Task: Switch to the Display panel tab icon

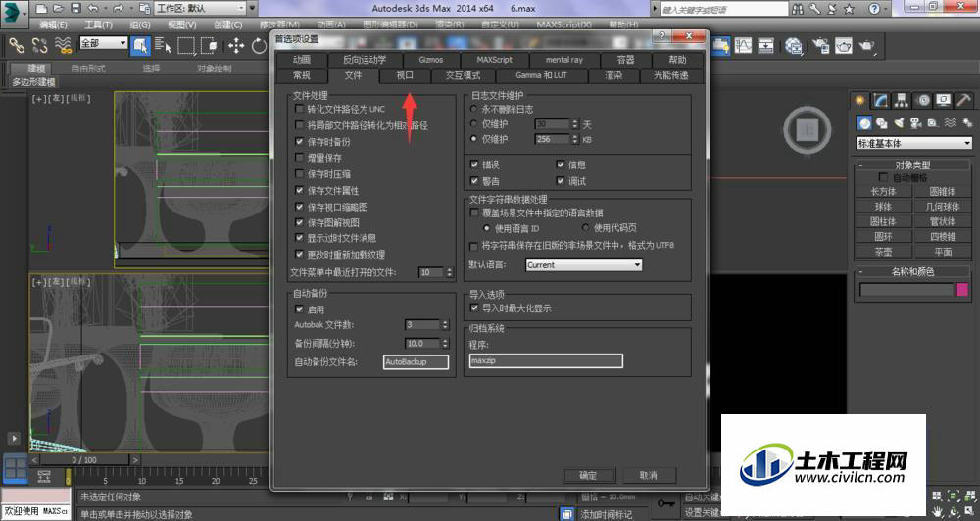Action: click(x=943, y=100)
